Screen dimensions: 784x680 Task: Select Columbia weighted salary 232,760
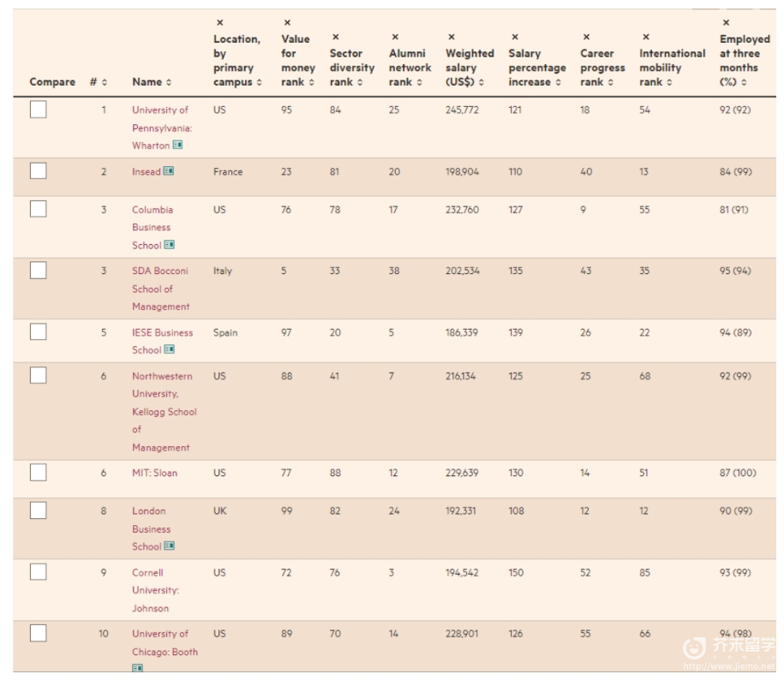click(462, 210)
